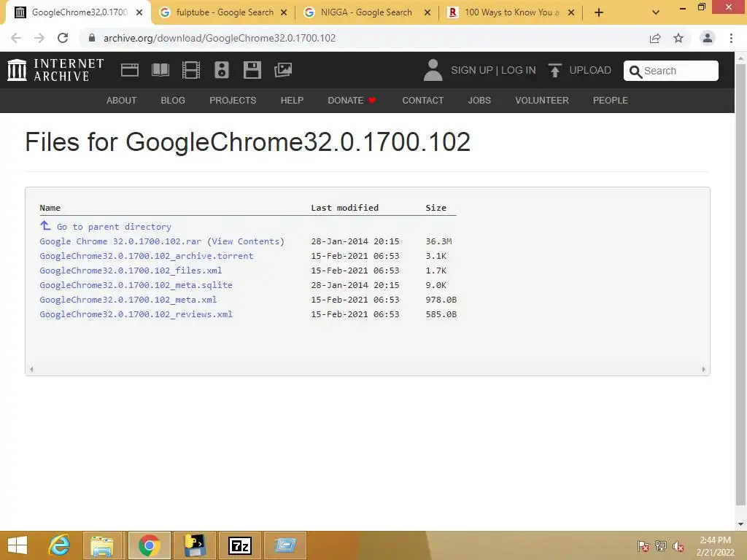Click the SIGN UP link

pyautogui.click(x=472, y=71)
